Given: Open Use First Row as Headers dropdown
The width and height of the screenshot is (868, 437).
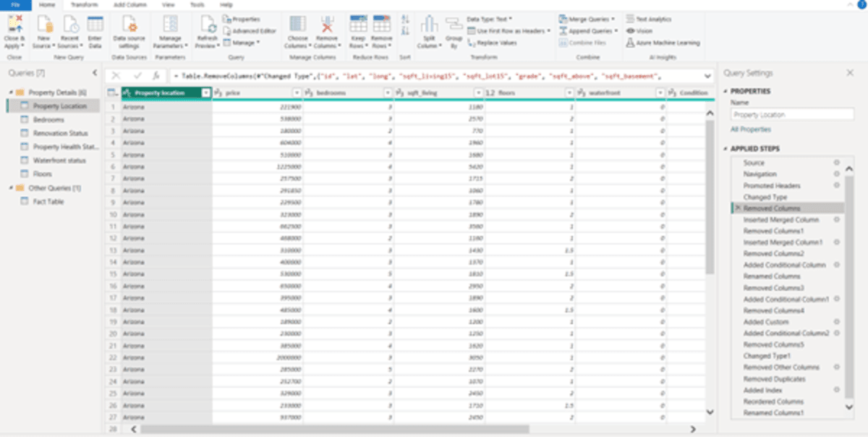Looking at the screenshot, I should point(509,31).
